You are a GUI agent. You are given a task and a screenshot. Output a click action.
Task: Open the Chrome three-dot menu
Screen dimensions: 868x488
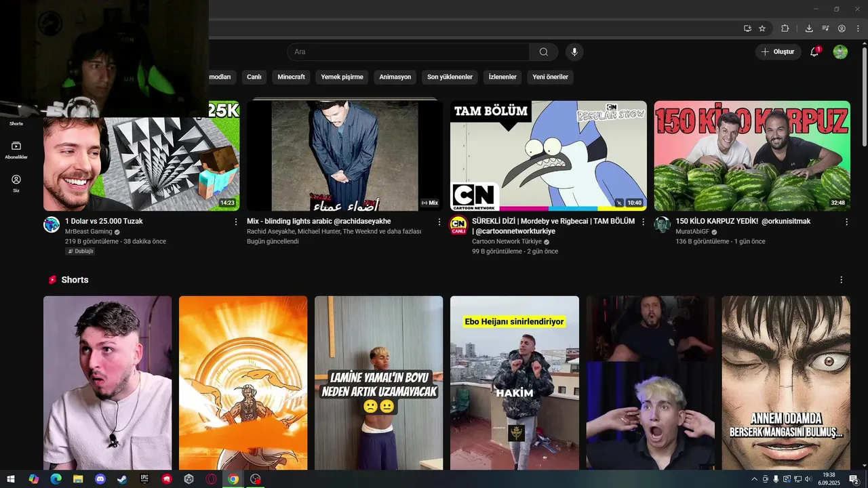click(x=859, y=28)
